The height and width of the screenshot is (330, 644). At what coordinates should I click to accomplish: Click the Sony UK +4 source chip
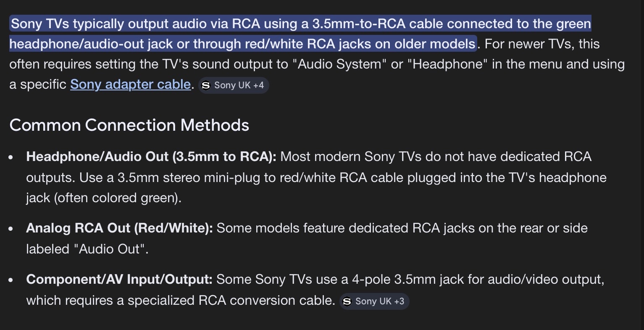234,85
